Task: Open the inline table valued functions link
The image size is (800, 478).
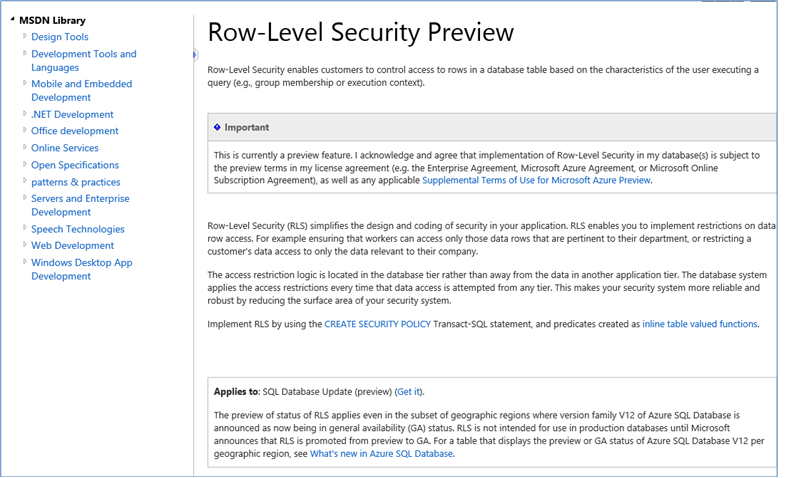Action: click(x=699, y=324)
